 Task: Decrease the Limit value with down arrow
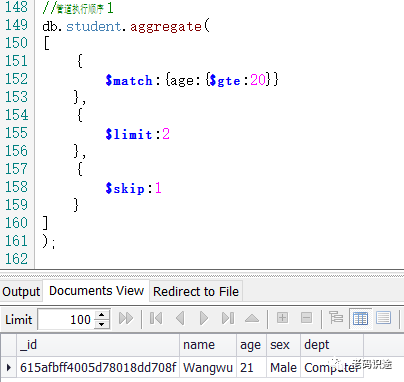pyautogui.click(x=102, y=324)
